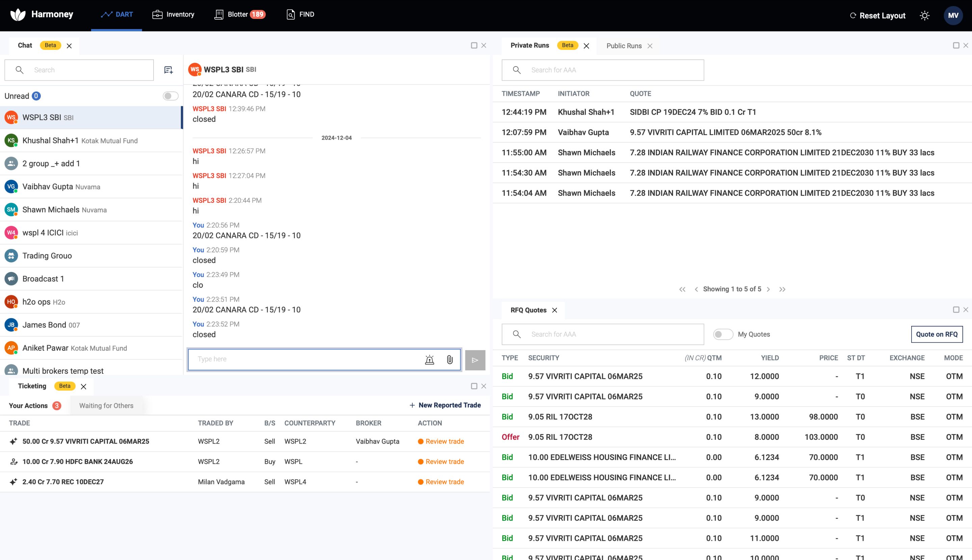Screen dimensions: 972x560
Task: Open WSPL3 SBI conversation
Action: point(91,117)
